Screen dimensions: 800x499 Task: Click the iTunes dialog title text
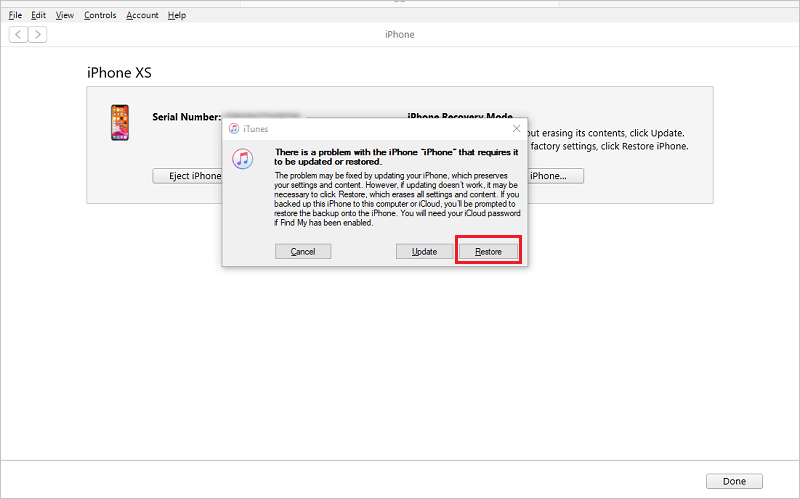pyautogui.click(x=256, y=129)
